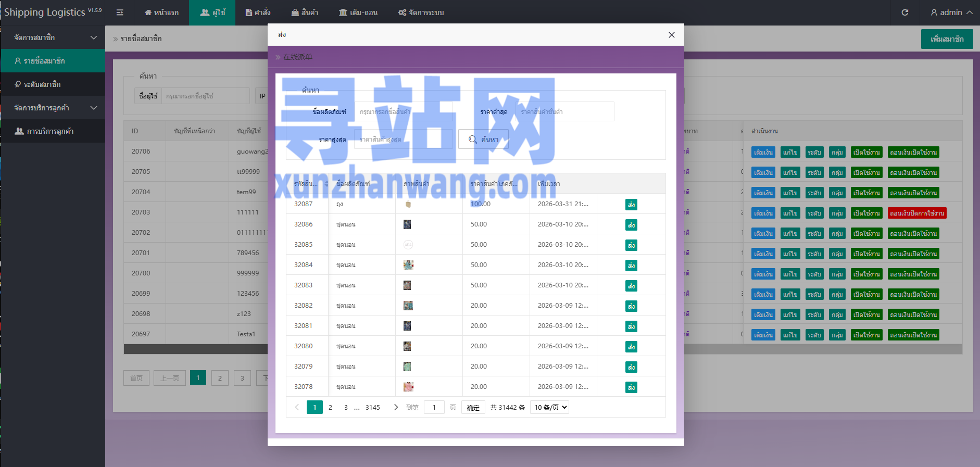The height and width of the screenshot is (467, 980).
Task: Click the sidebar collapse hamburger icon
Action: (120, 12)
